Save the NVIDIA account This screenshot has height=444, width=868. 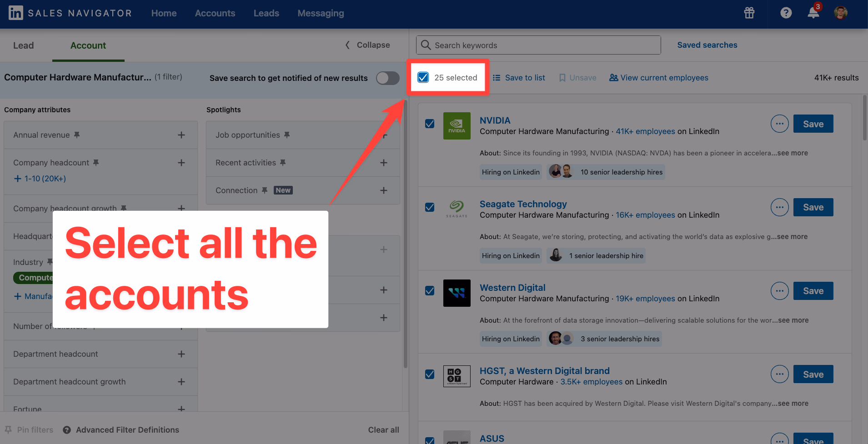[x=813, y=124]
